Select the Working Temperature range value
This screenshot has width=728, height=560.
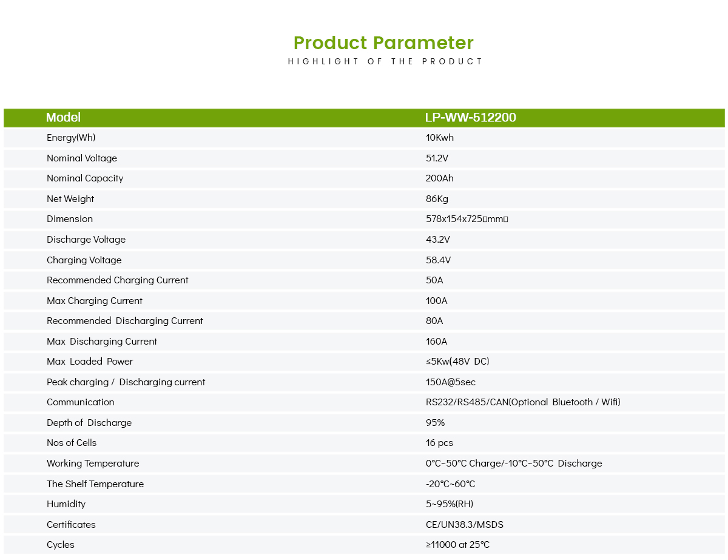coord(514,464)
